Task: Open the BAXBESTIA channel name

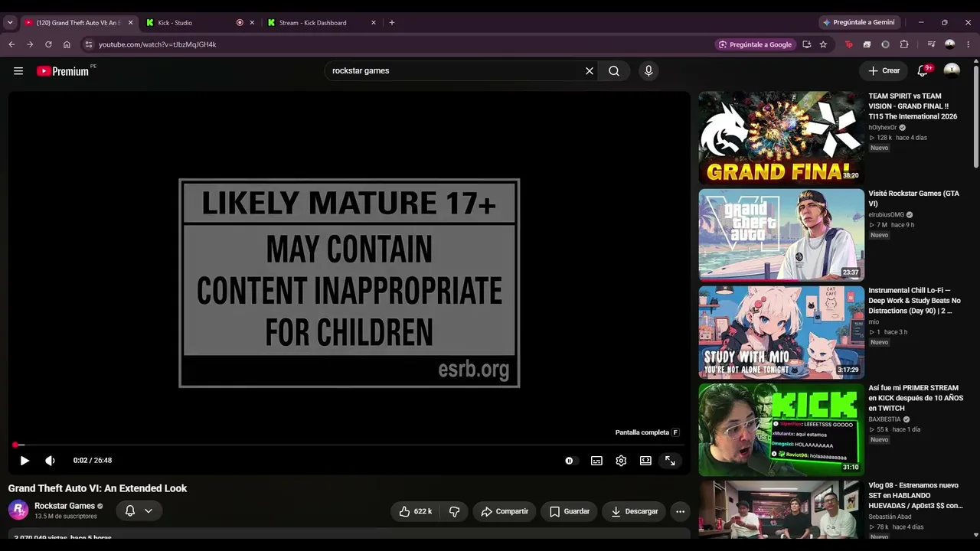Action: tap(884, 419)
